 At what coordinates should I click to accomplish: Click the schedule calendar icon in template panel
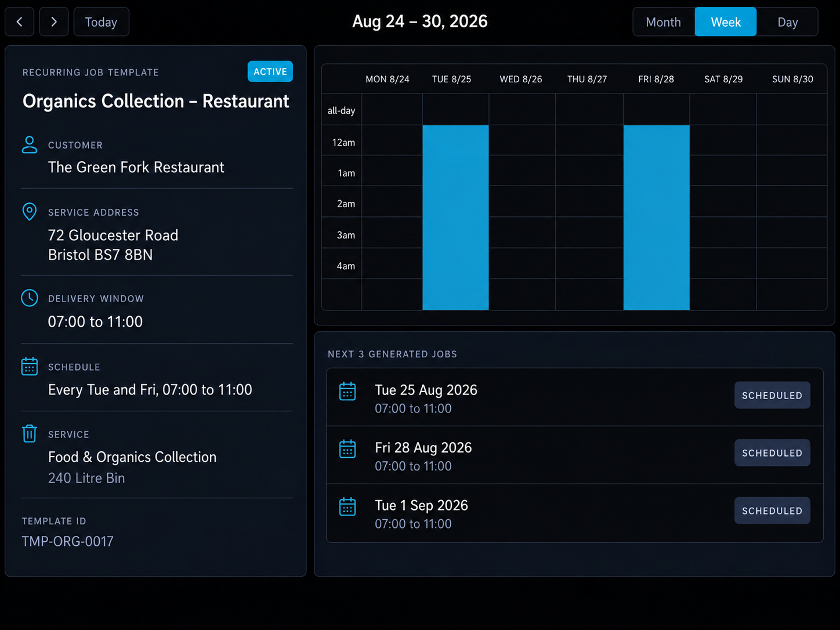[x=30, y=367]
